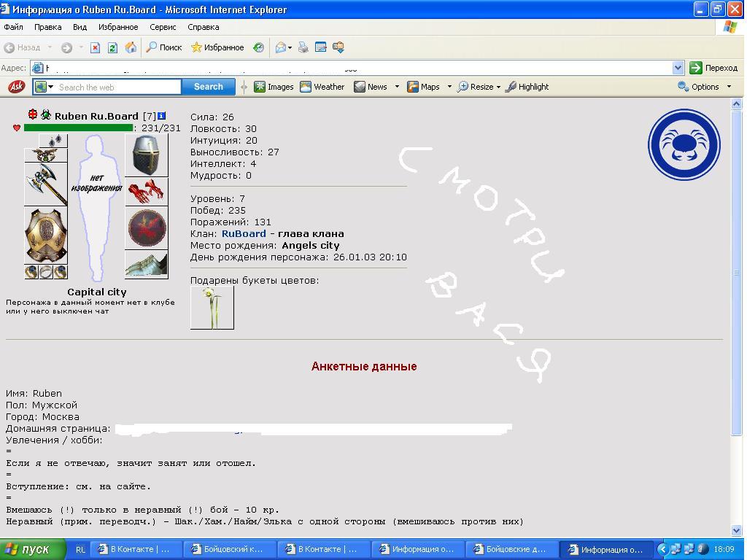Image resolution: width=747 pixels, height=560 pixels.
Task: Click the Cancer crab zodiac emblem
Action: pyautogui.click(x=684, y=145)
